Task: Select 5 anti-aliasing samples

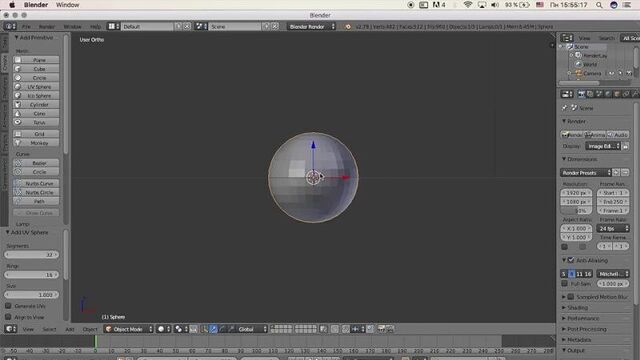Action: (x=564, y=274)
